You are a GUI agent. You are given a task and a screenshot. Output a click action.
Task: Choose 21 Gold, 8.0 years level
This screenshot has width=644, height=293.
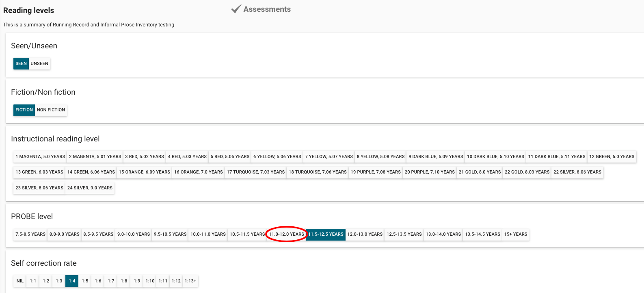(x=480, y=172)
